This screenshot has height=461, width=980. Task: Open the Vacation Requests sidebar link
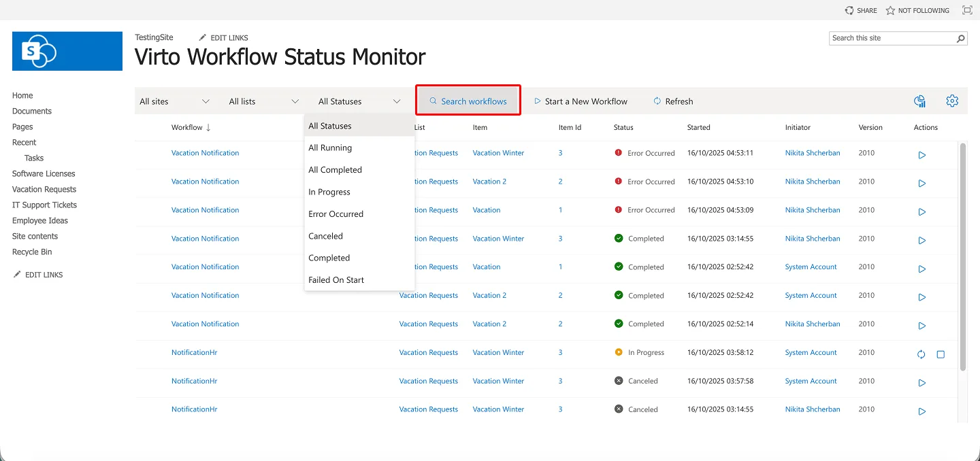click(44, 189)
